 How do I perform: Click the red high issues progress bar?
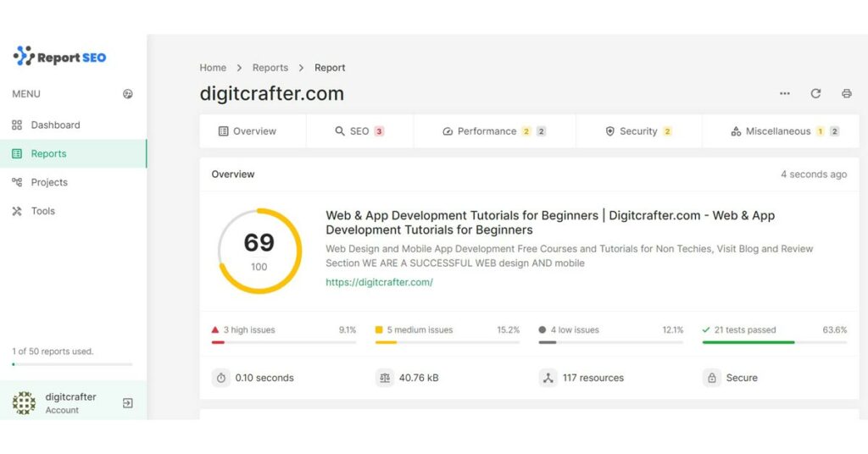(283, 343)
